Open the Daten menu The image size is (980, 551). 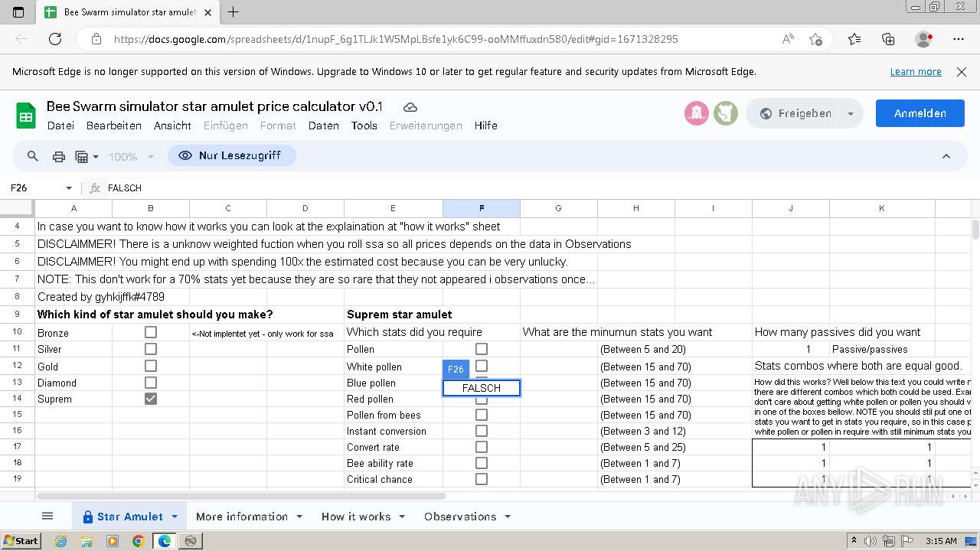coord(323,126)
